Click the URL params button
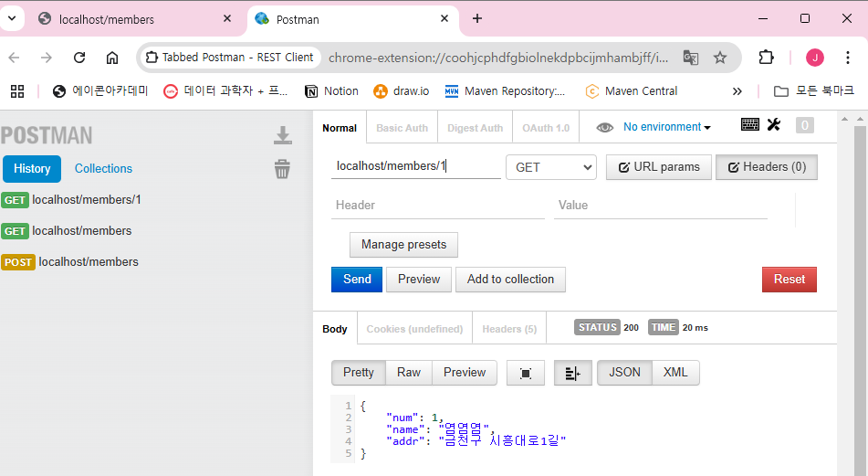 (659, 167)
